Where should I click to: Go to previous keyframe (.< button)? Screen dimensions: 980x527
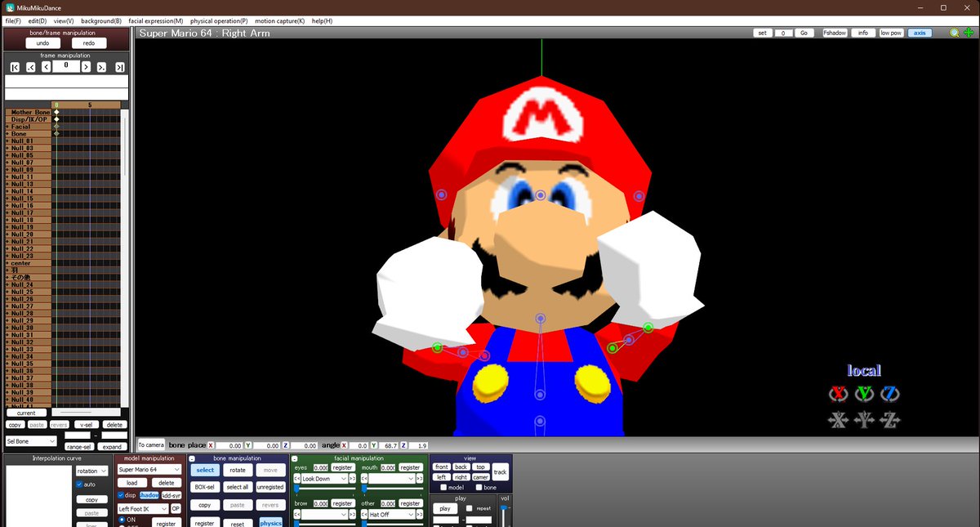point(30,67)
